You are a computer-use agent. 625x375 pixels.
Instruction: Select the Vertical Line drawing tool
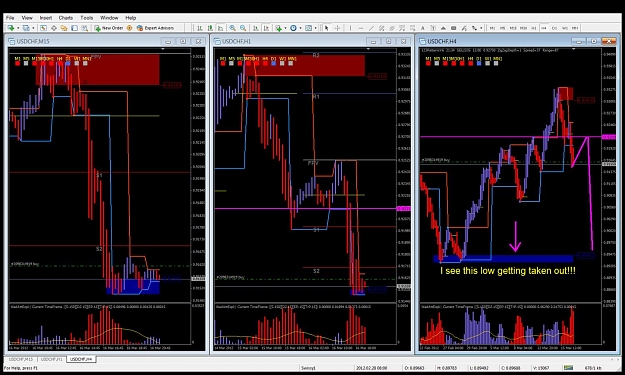click(350, 28)
